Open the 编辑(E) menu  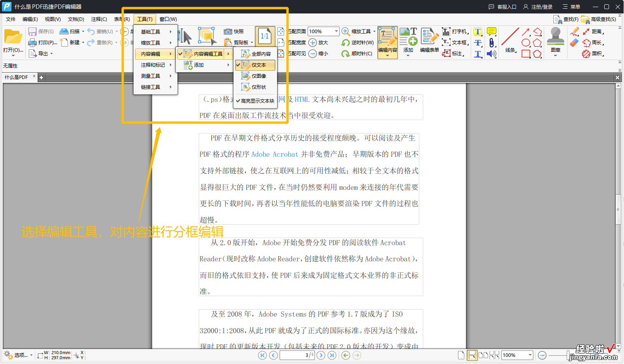[x=30, y=19]
